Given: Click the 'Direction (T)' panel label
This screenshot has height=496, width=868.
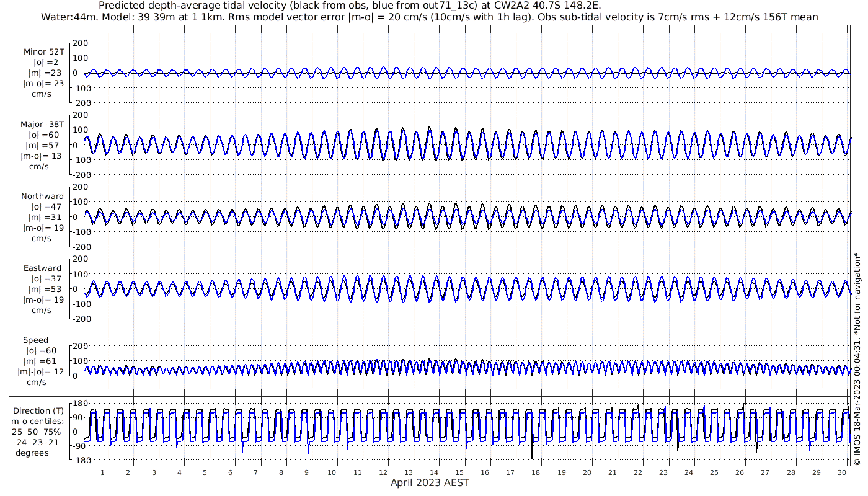Looking at the screenshot, I should (38, 411).
